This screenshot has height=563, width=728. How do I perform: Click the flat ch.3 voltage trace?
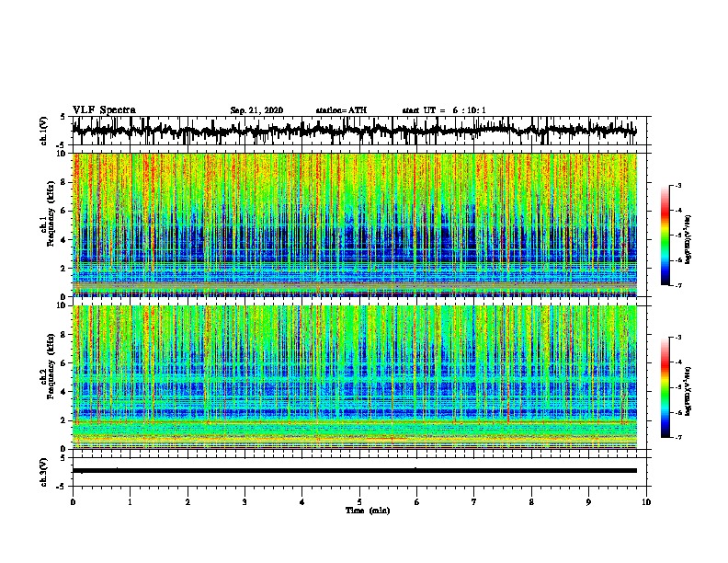(x=354, y=471)
